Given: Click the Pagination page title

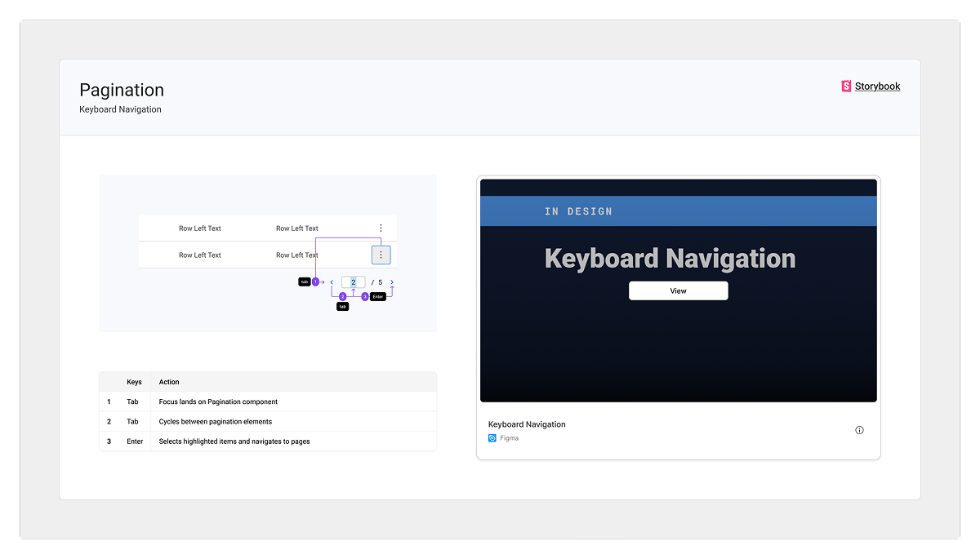Looking at the screenshot, I should 121,90.
